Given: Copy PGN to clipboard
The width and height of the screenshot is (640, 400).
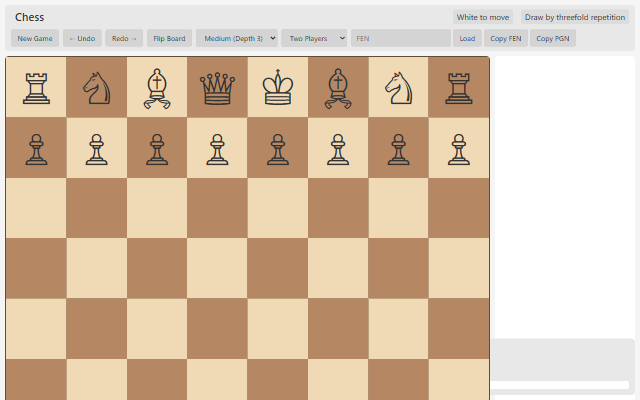Looking at the screenshot, I should point(553,38).
